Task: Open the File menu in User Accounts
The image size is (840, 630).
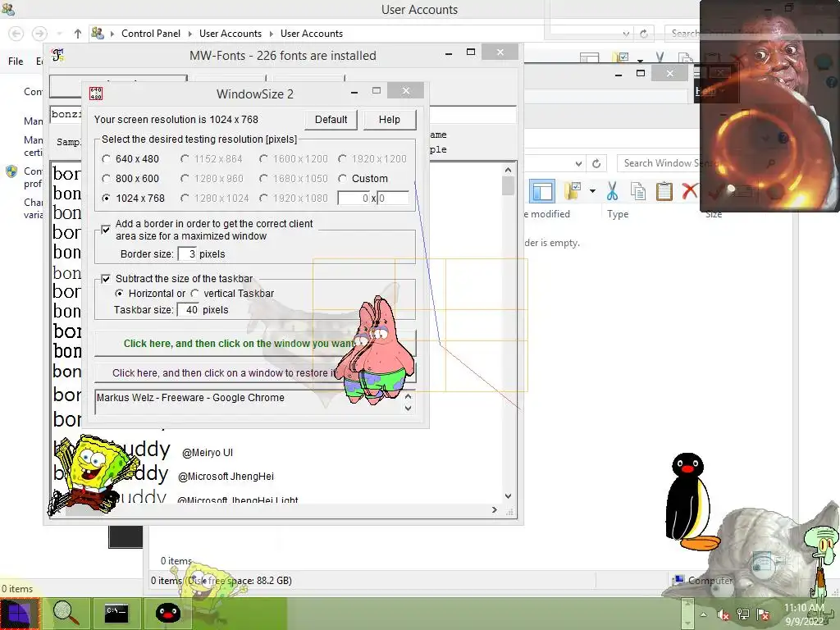Action: pos(16,61)
